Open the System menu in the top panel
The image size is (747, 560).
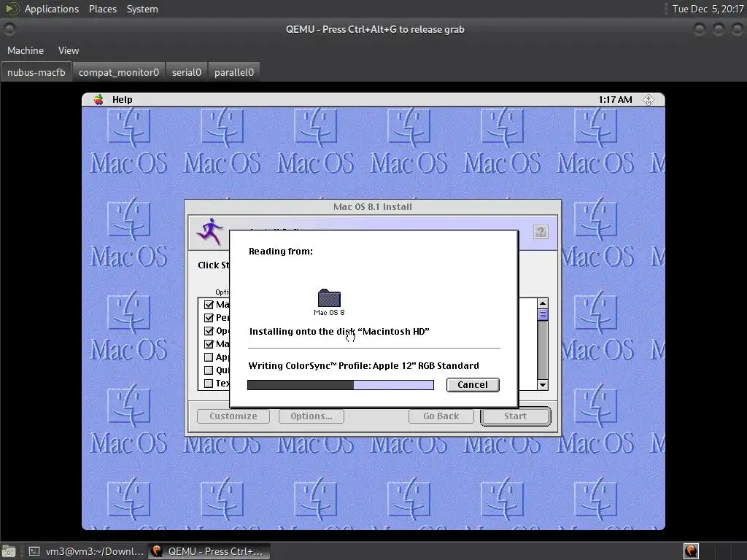click(142, 9)
